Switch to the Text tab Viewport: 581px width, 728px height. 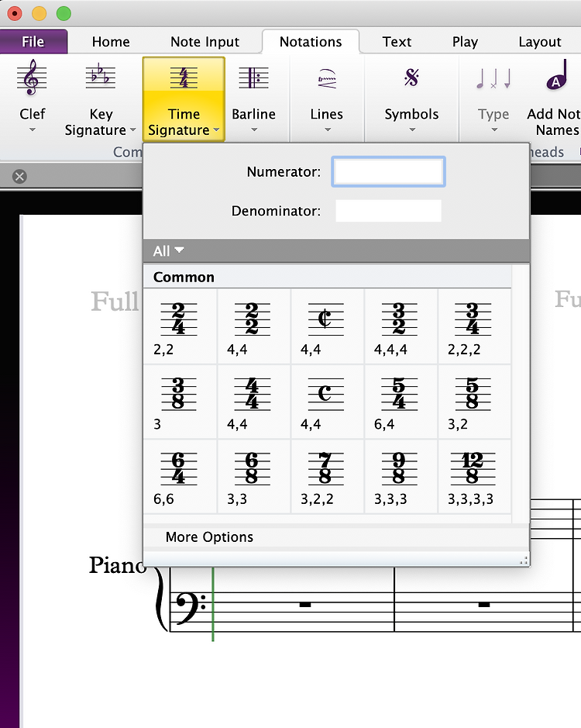click(x=397, y=42)
